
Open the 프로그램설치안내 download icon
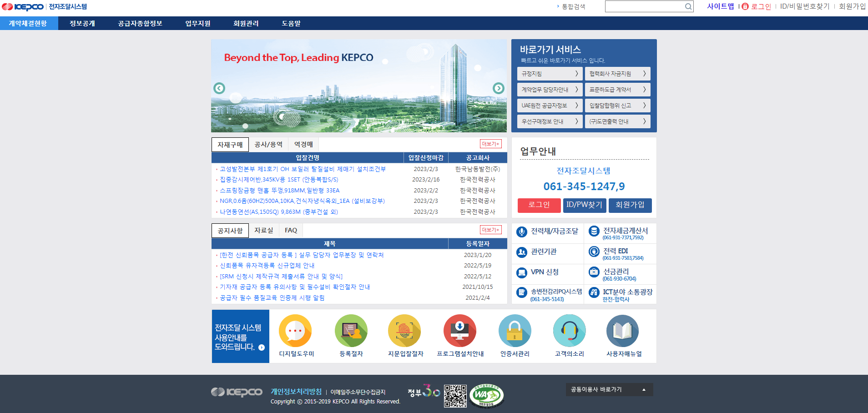(460, 331)
